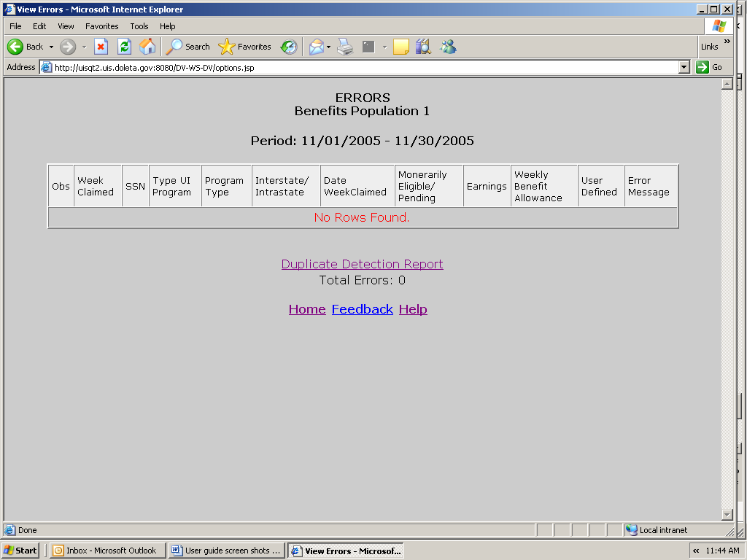
Task: Expand the Links toolbar chevron
Action: (727, 42)
